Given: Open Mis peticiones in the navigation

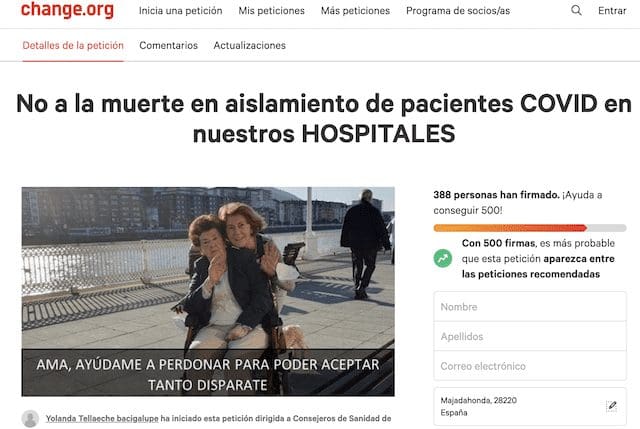Looking at the screenshot, I should [x=271, y=11].
